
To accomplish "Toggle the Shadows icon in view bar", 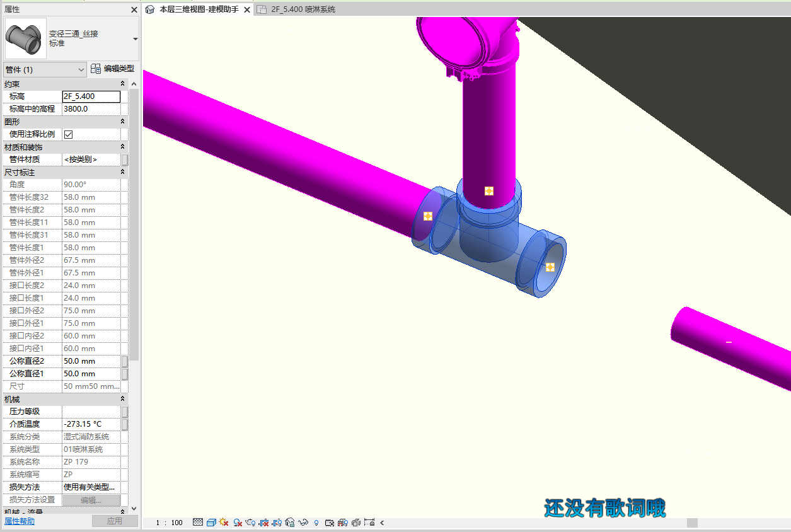I will click(238, 523).
